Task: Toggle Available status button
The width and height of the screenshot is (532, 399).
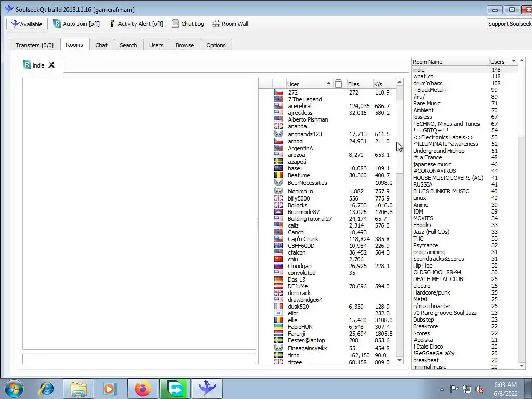Action: point(27,24)
